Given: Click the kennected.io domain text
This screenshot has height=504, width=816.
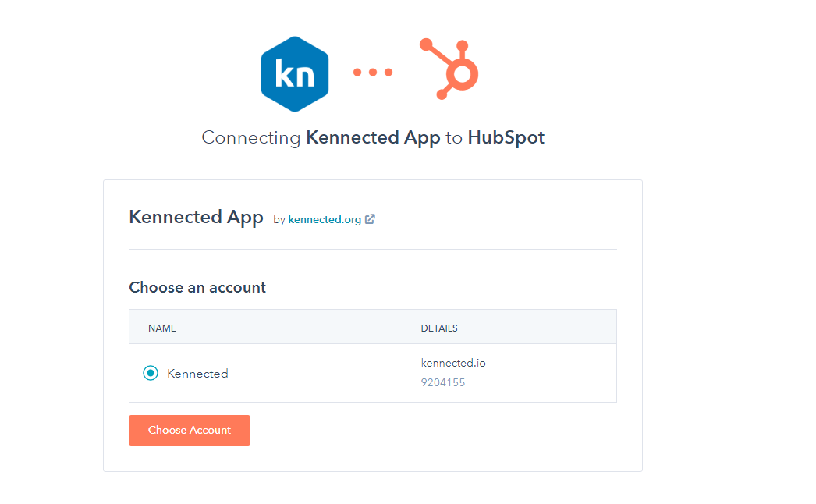Looking at the screenshot, I should (453, 363).
